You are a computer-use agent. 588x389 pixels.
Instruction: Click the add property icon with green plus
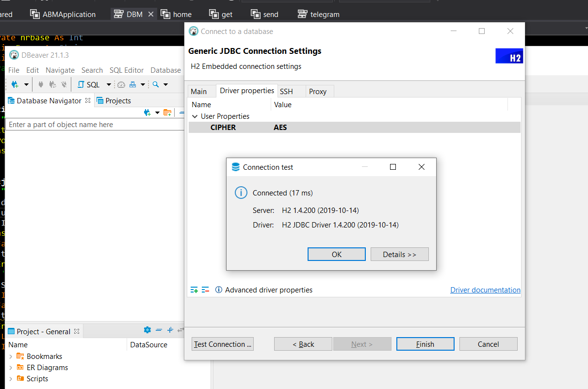click(194, 290)
